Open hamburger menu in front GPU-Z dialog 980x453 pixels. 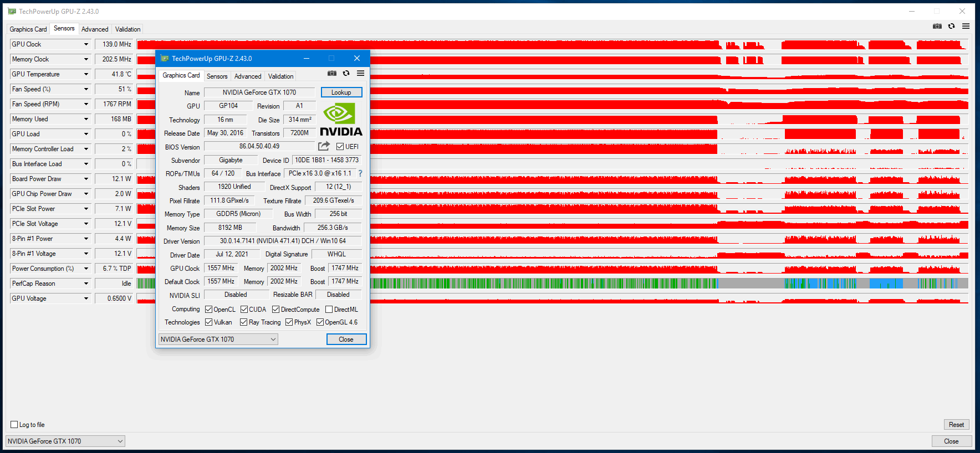361,73
